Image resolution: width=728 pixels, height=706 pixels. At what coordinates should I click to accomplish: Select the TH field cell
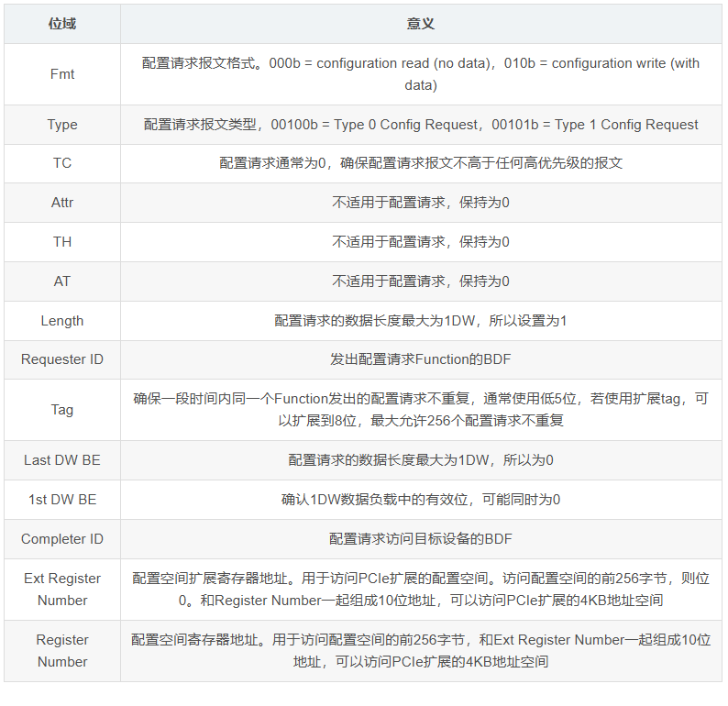tap(62, 242)
